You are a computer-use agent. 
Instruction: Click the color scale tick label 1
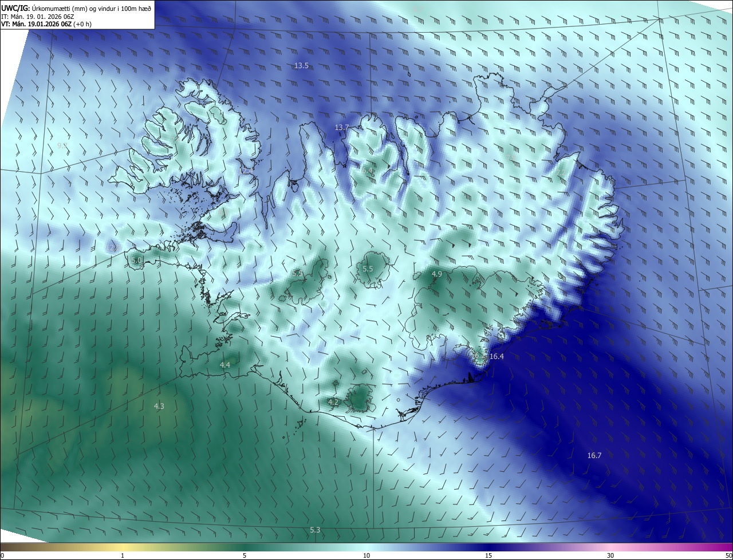click(x=123, y=555)
